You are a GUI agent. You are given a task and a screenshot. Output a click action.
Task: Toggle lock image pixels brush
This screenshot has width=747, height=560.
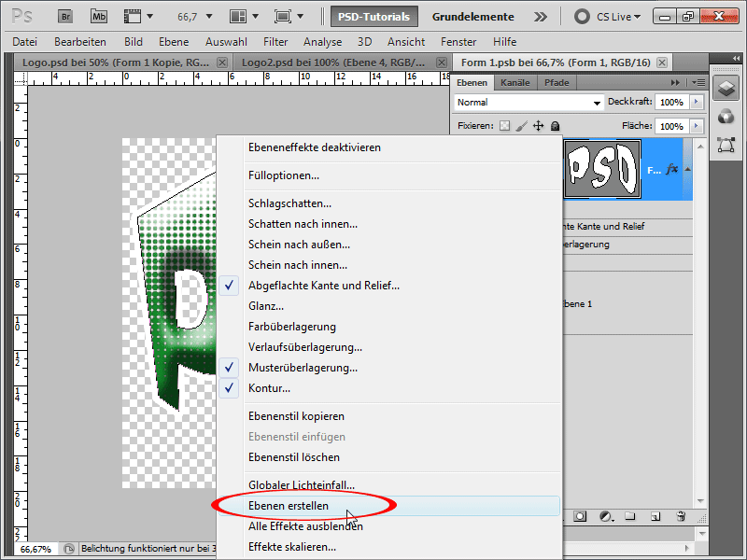coord(522,126)
